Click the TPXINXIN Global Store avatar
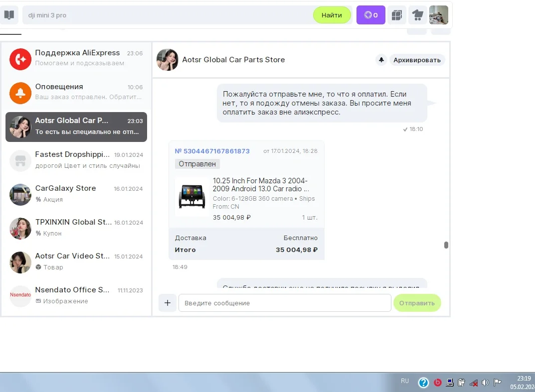The height and width of the screenshot is (392, 535). coord(20,229)
